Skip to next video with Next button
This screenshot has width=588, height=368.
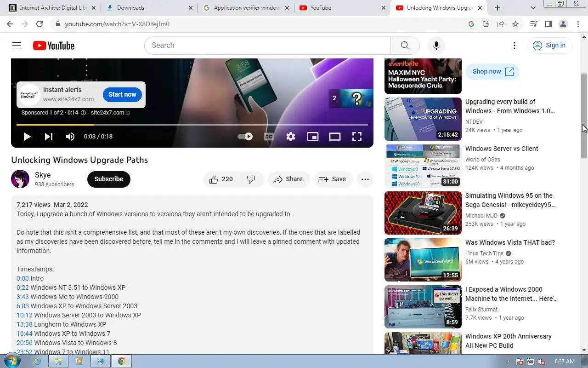pos(49,137)
